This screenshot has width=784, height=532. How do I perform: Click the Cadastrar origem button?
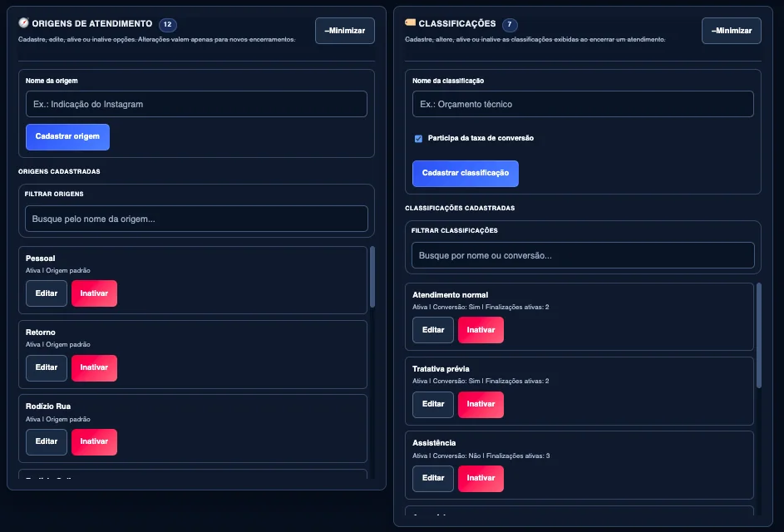point(67,136)
